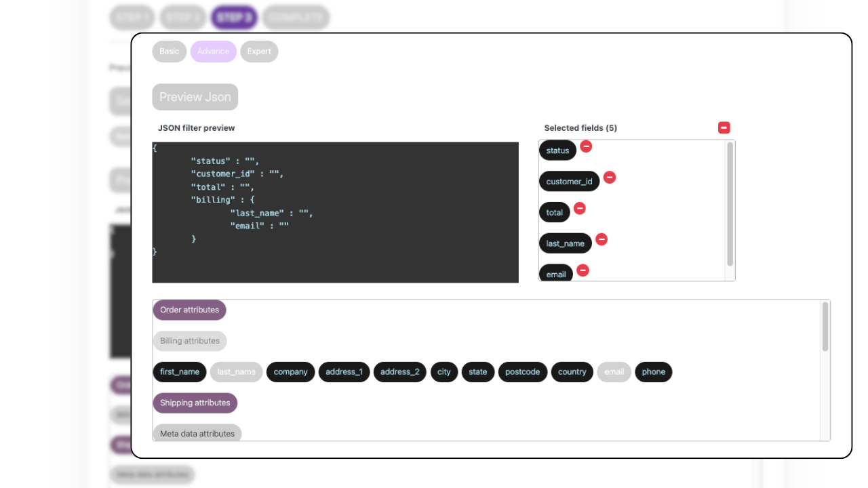Toggle the postcode billing attribute
Screen dimensions: 868x488
(x=522, y=371)
